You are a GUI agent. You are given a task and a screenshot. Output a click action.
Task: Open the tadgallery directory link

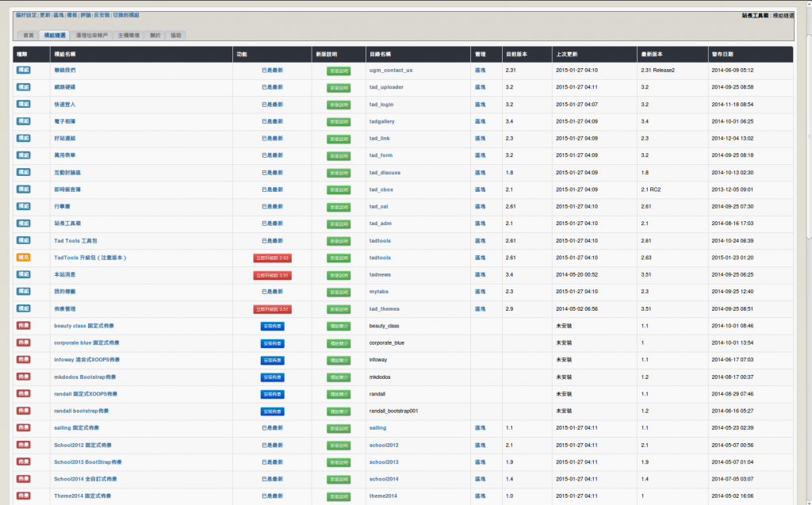[381, 121]
